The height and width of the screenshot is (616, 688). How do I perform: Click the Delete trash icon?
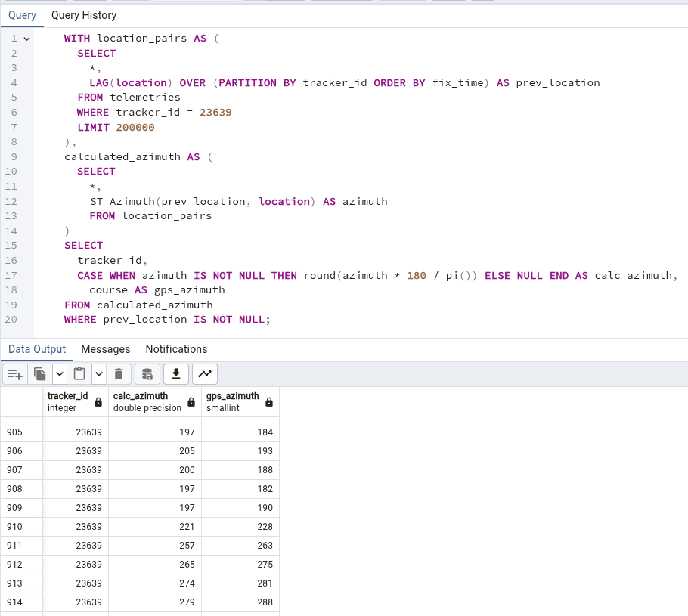(119, 374)
